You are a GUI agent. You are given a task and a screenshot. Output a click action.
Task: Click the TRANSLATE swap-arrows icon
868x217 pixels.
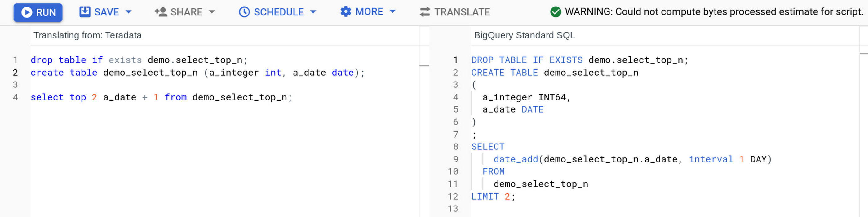coord(425,12)
